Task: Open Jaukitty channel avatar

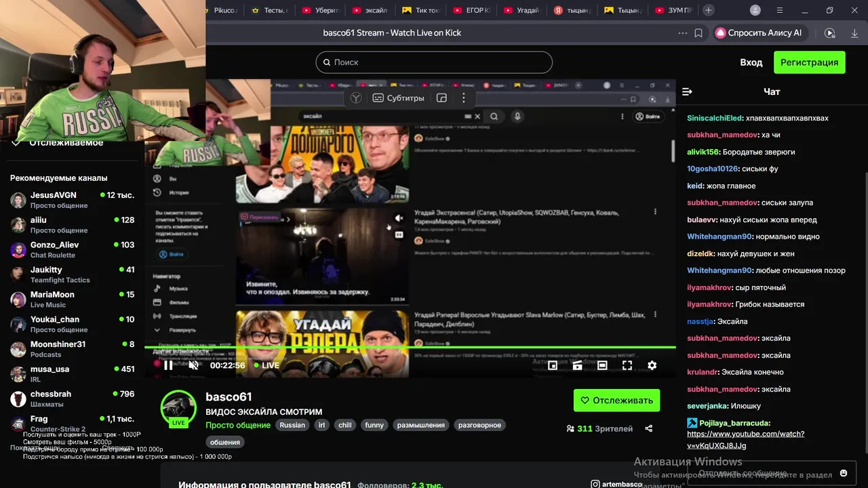Action: (18, 274)
